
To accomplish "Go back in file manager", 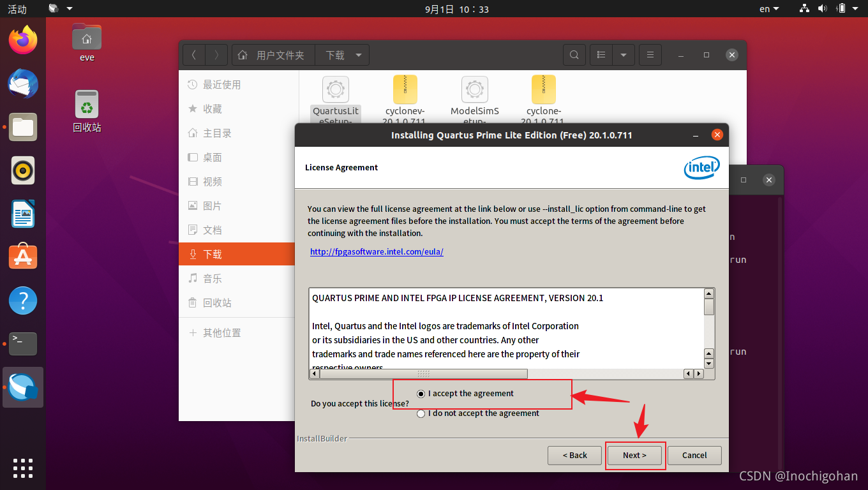I will coord(194,55).
